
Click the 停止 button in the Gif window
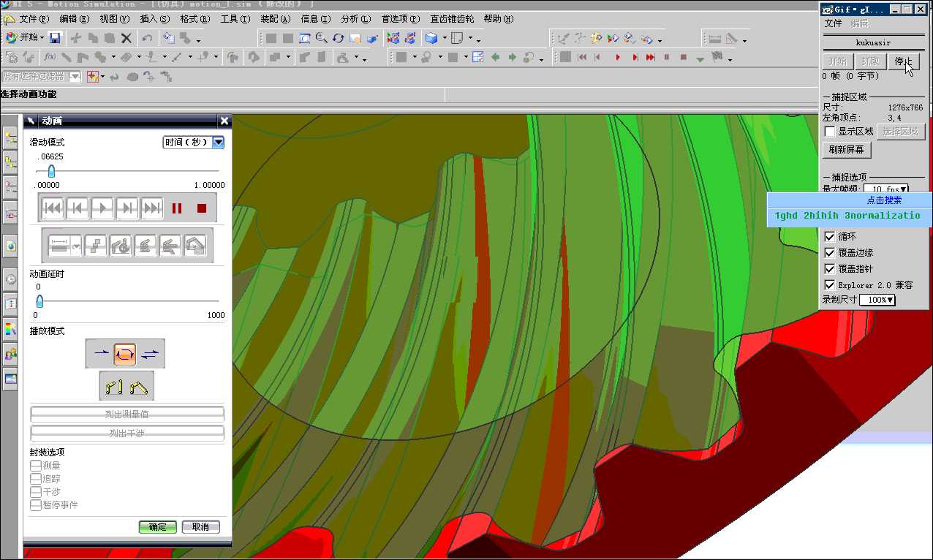(903, 61)
